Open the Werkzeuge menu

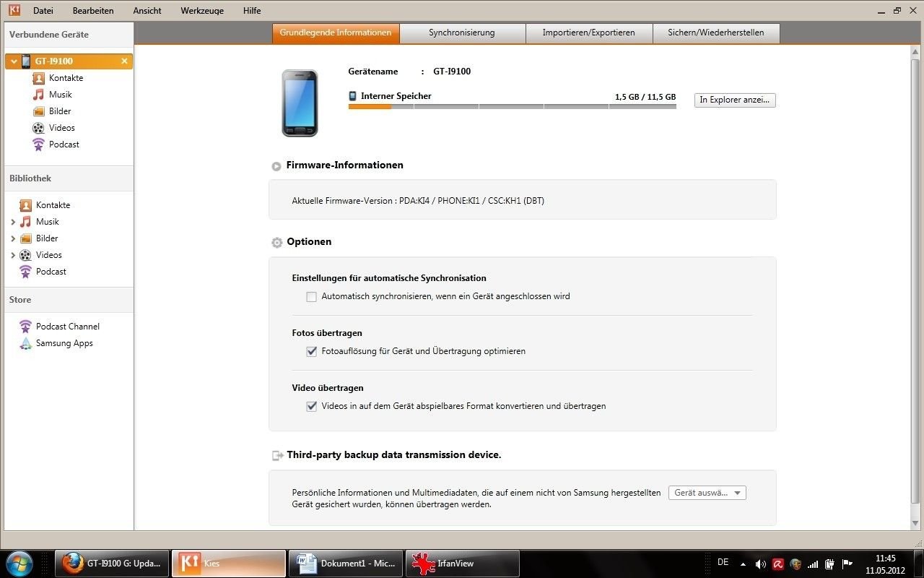[202, 11]
